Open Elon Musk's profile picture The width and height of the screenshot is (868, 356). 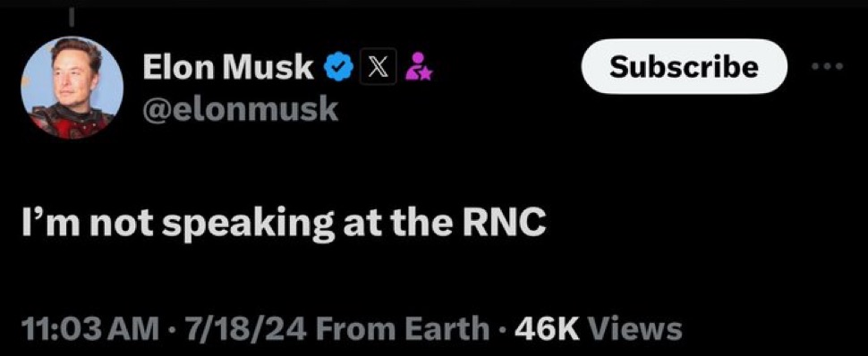(x=72, y=88)
